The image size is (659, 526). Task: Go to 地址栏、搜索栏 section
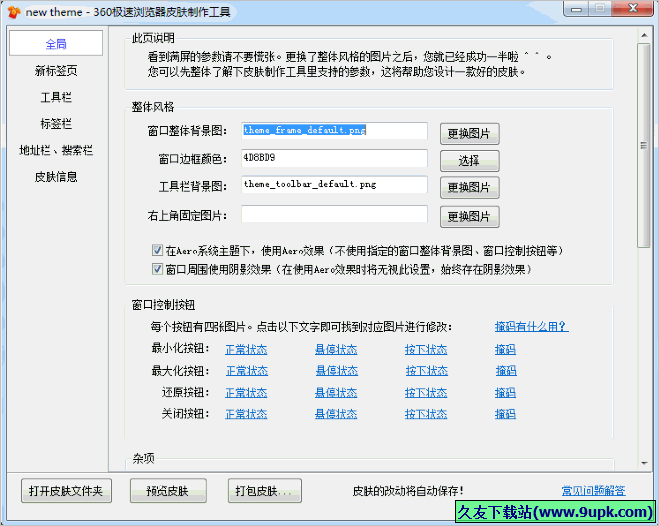(56, 150)
